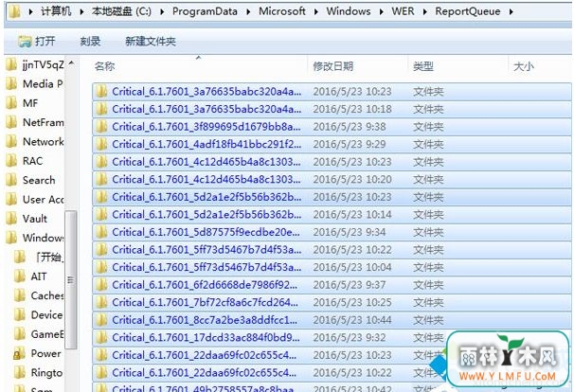Screen dimensions: 574x392
Task: Sort list by 类型 column header
Action: coord(423,66)
